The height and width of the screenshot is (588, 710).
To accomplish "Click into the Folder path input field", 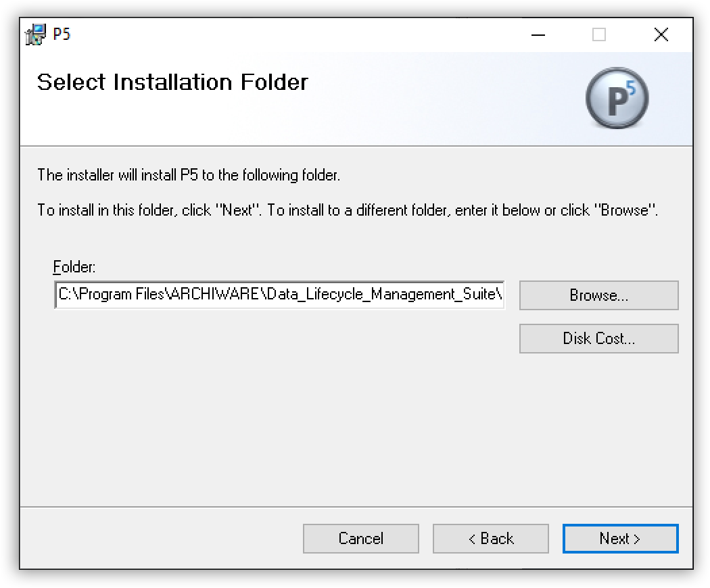I will tap(279, 295).
